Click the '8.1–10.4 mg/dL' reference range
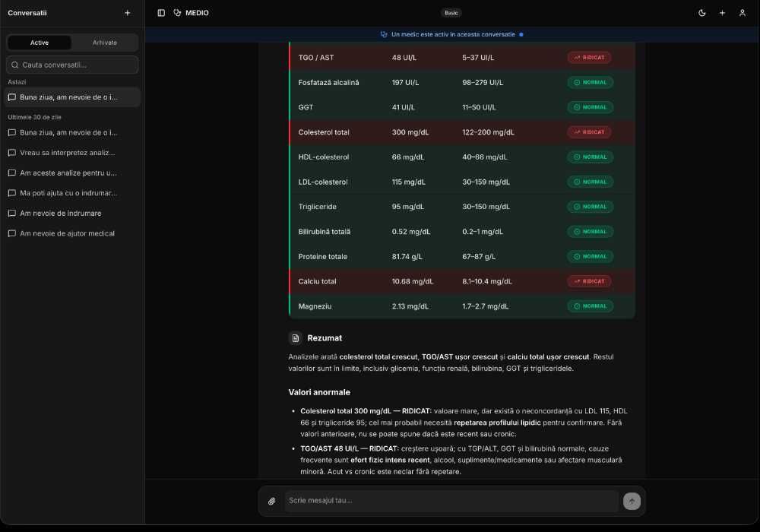The height and width of the screenshot is (532, 760). 486,281
